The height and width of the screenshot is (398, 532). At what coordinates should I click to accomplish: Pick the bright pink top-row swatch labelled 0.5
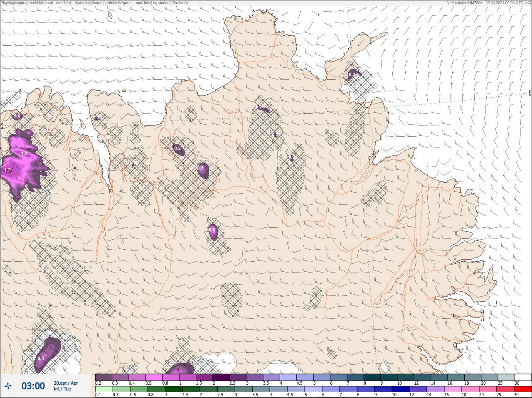(x=154, y=377)
